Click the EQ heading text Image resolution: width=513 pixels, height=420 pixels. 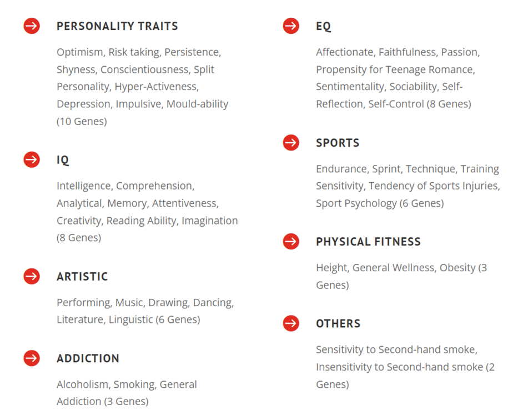323,26
